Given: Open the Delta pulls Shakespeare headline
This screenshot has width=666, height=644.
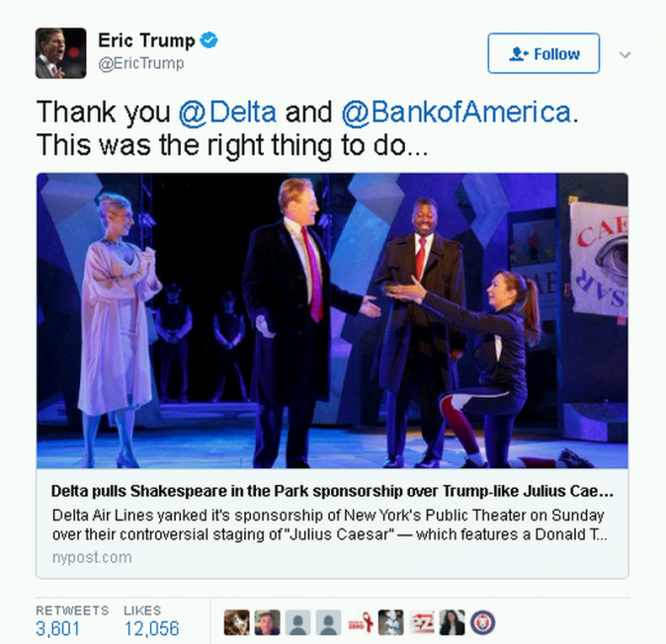Looking at the screenshot, I should [x=332, y=491].
